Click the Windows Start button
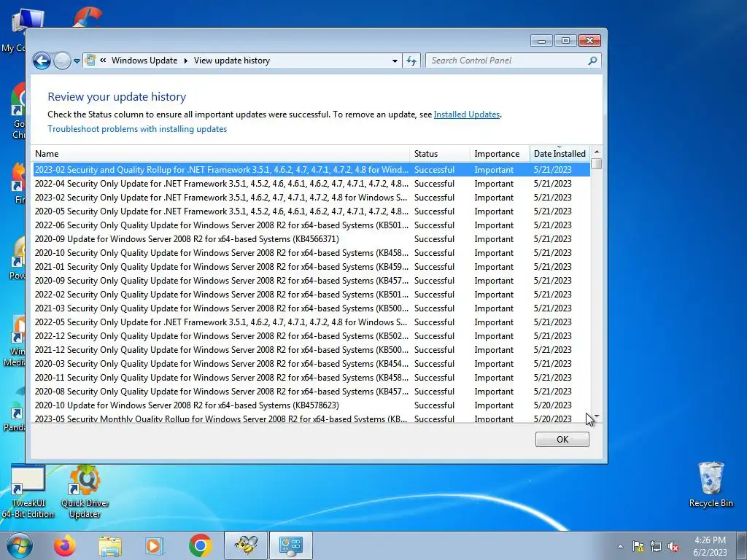This screenshot has width=747, height=560. pyautogui.click(x=19, y=545)
